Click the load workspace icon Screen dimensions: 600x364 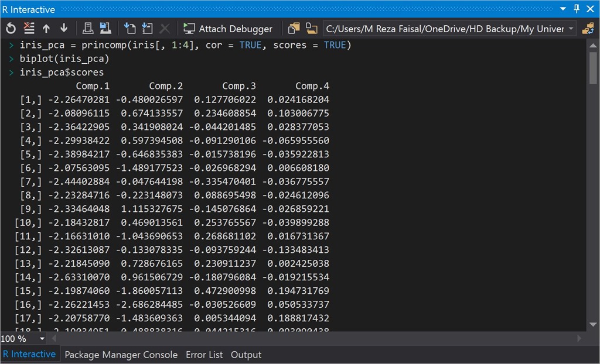88,29
